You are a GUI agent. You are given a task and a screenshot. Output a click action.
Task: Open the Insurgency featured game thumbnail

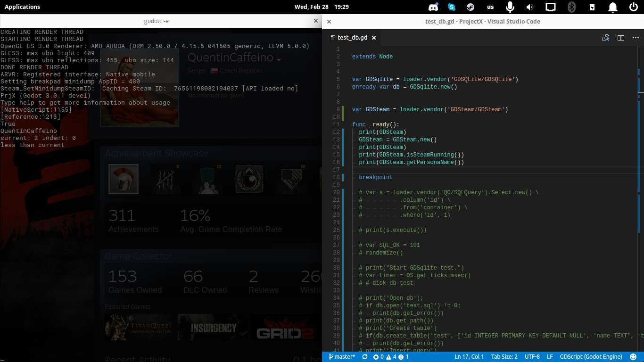point(213,327)
